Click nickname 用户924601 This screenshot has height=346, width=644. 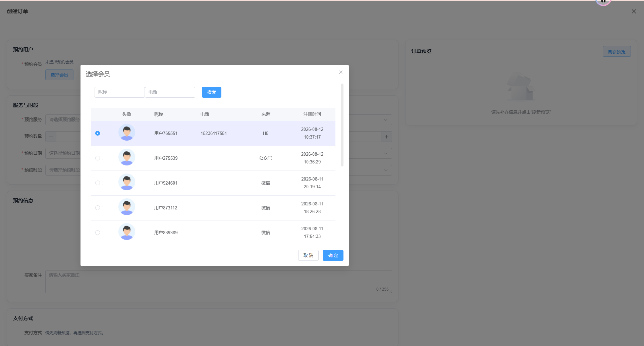(166, 183)
